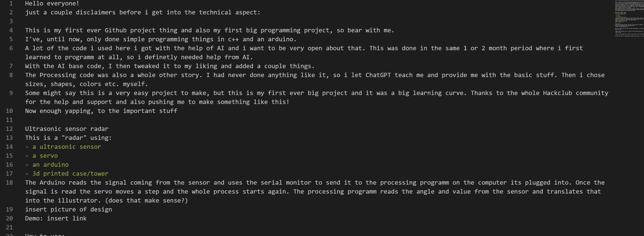Click the '- a servo' list item

pos(41,156)
